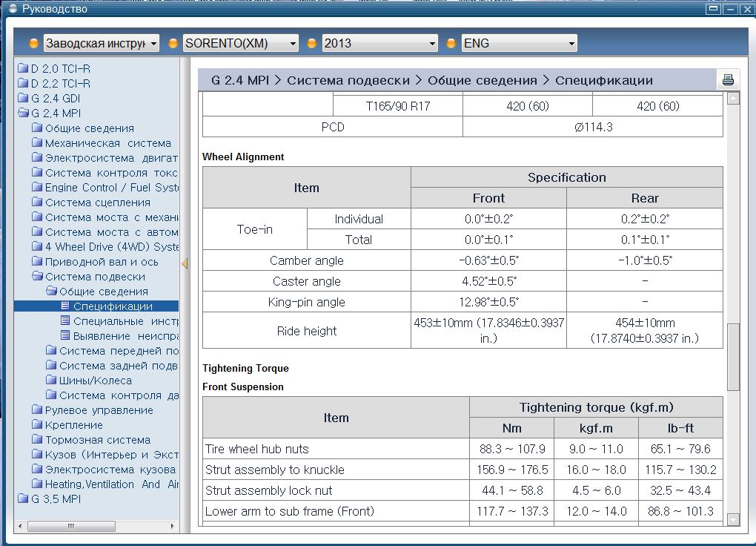Screen dimensions: 756x546
Task: Click the printer icon in content header
Action: coord(727,80)
